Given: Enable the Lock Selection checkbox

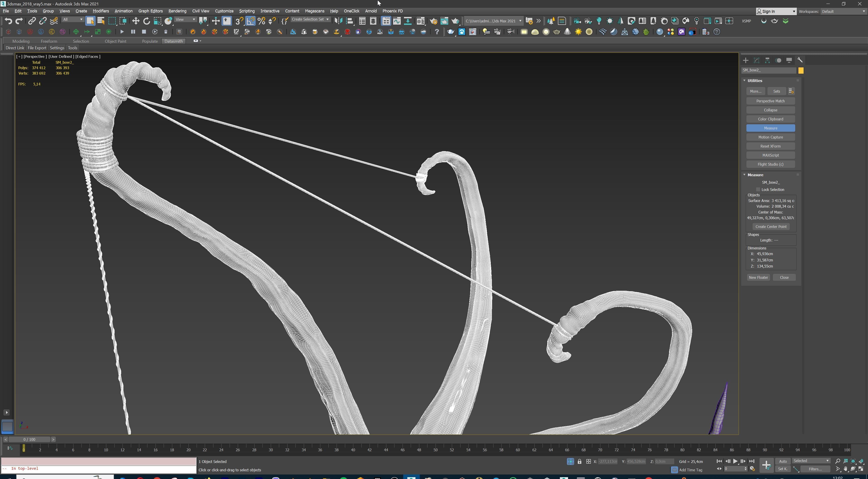Looking at the screenshot, I should coord(758,190).
